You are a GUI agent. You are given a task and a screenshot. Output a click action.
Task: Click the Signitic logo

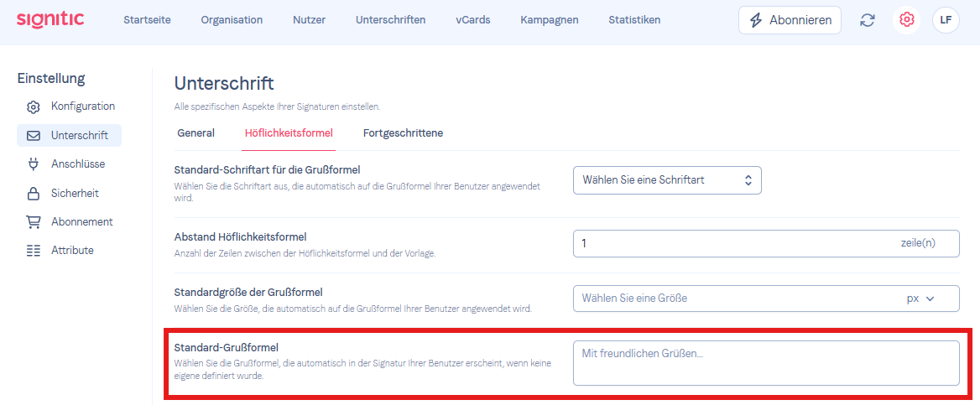tap(50, 19)
